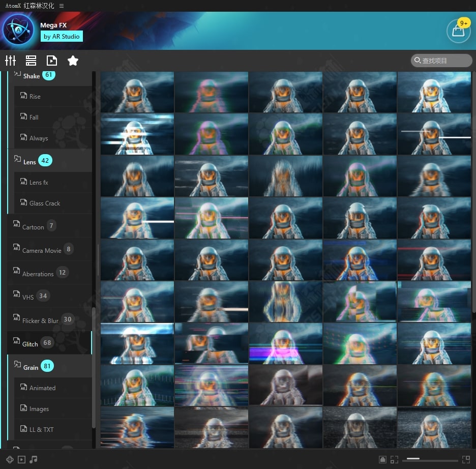Switch to the list rows view icon
The height and width of the screenshot is (469, 476).
click(x=31, y=61)
